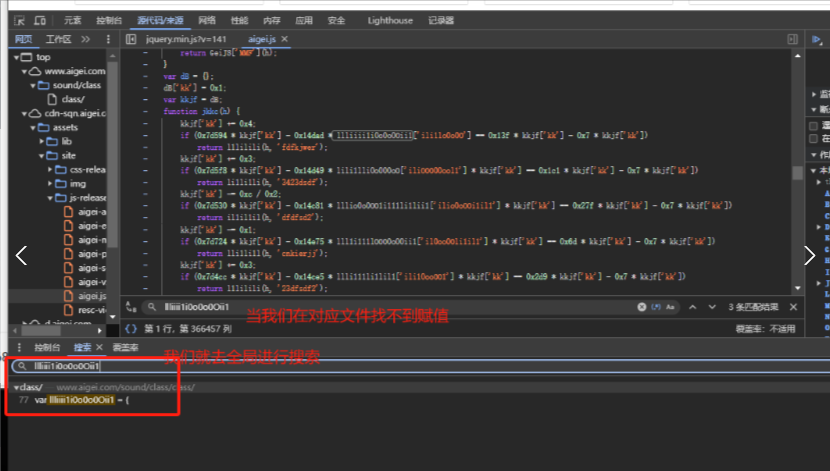The width and height of the screenshot is (830, 471).
Task: Toggle the debugger sidebar icon
Action: point(792,39)
